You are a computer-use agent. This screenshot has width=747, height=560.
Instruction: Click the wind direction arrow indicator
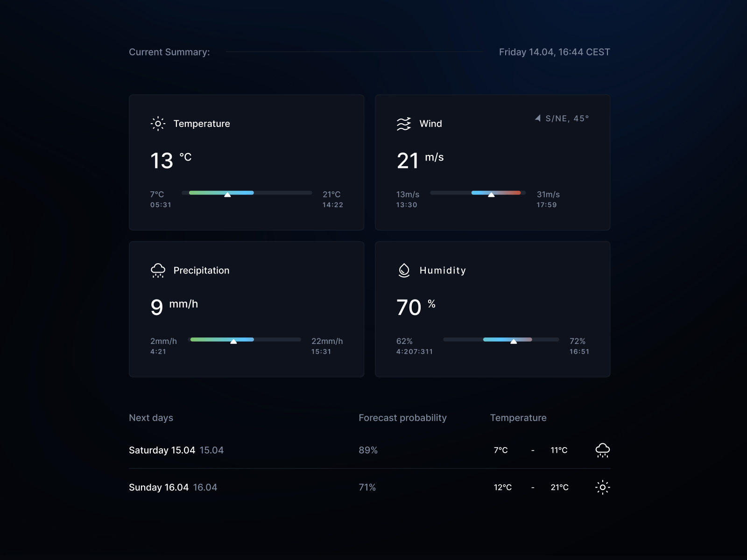pyautogui.click(x=537, y=118)
